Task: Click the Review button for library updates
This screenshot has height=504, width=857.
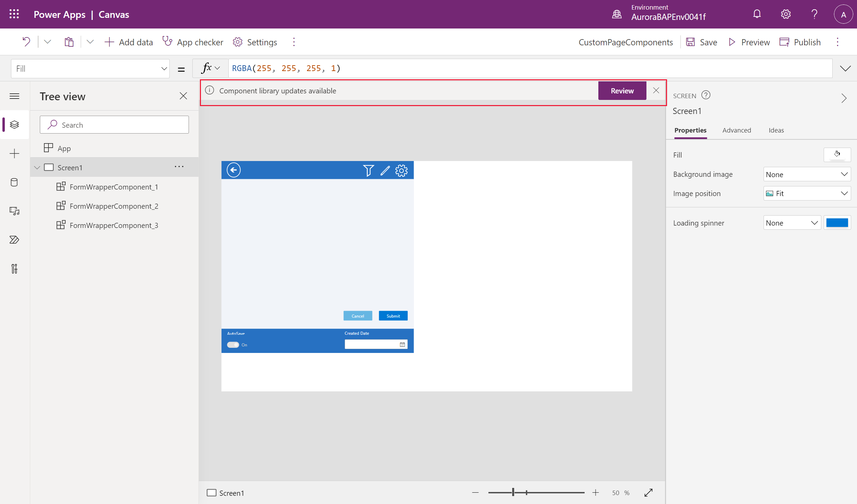Action: [622, 91]
